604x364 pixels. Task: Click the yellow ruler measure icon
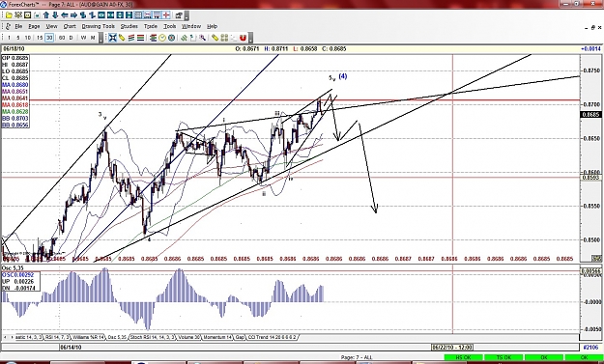coord(215,38)
